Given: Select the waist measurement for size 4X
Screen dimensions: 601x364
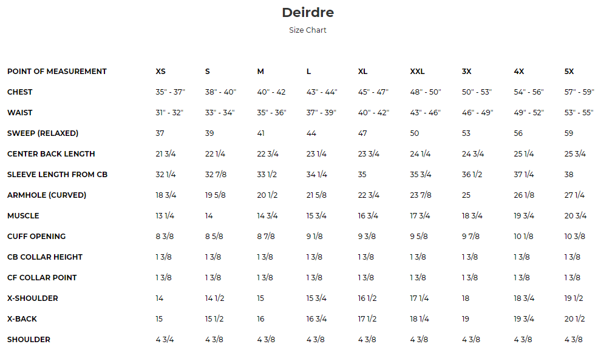Looking at the screenshot, I should click(x=529, y=113).
